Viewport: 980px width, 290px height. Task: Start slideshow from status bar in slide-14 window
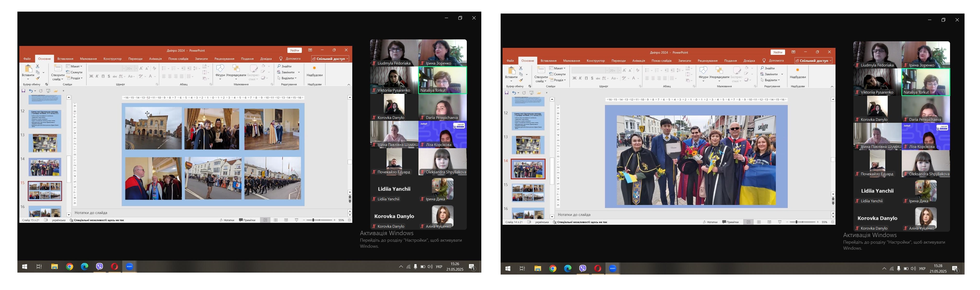[x=779, y=222]
